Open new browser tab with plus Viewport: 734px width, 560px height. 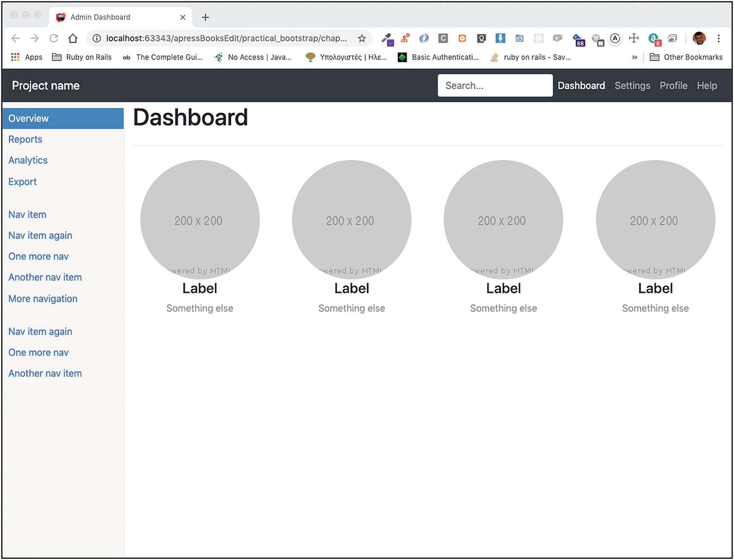click(205, 17)
